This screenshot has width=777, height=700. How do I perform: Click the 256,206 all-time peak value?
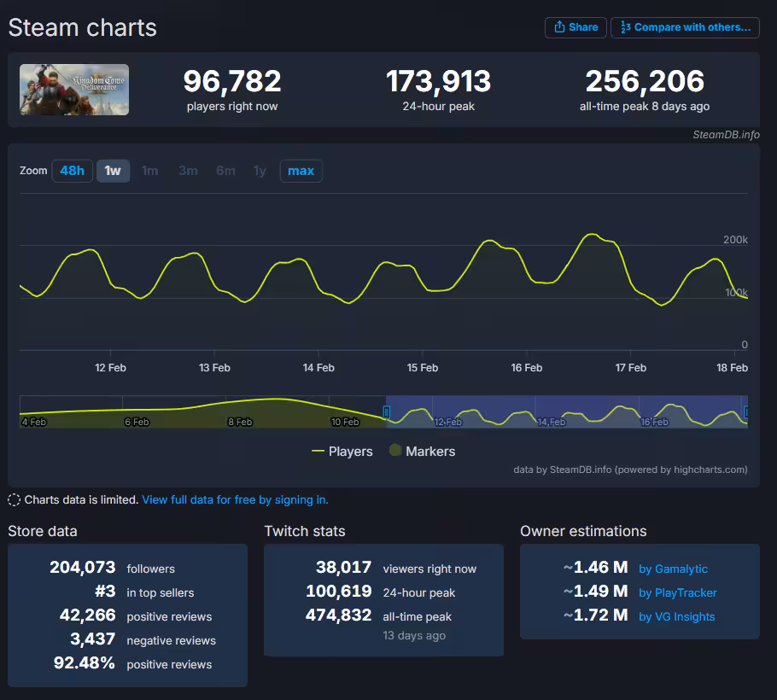click(x=645, y=81)
